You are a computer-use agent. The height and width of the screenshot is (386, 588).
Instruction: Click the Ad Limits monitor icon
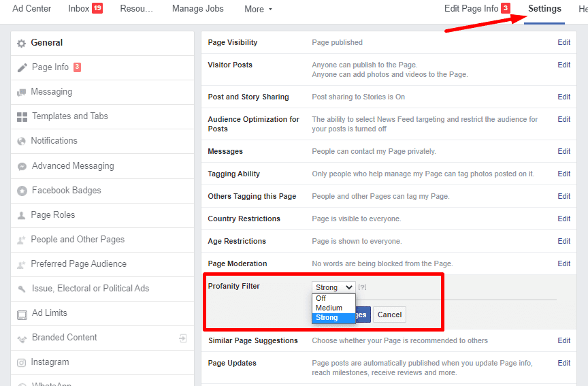(22, 315)
